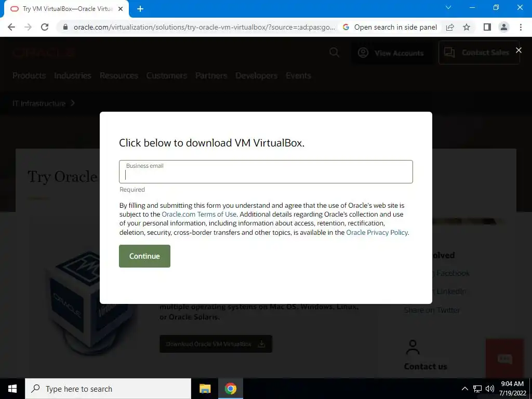
Task: Reload the page with the refresh icon
Action: (45, 27)
